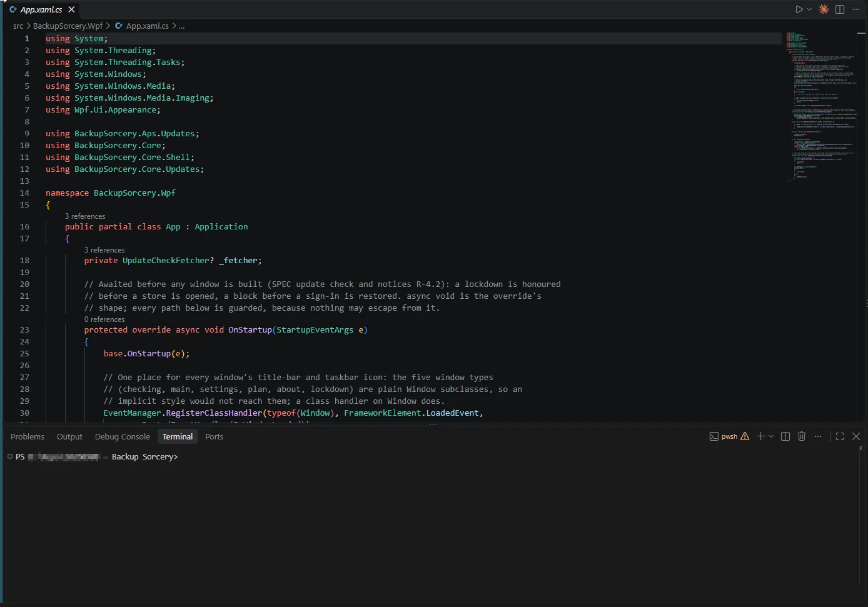Click 'EventManager.RegisterClassHandler' on line 30

183,413
